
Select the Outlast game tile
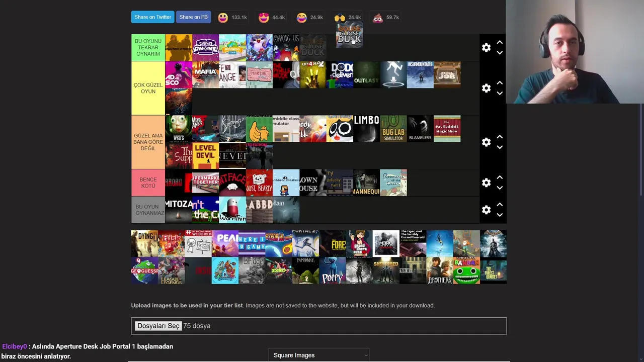(x=366, y=75)
